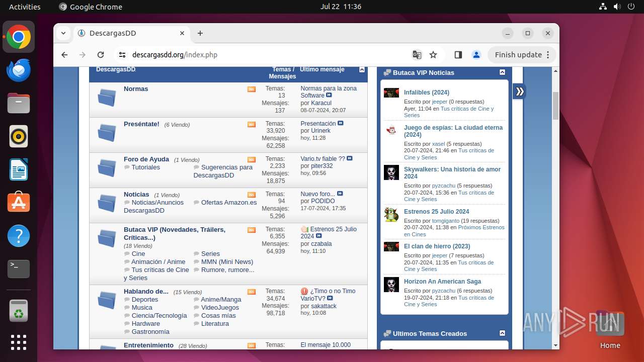Click the Estrenos 25 Julio 2024 author avatar
The height and width of the screenshot is (362, 644).
[x=391, y=214]
